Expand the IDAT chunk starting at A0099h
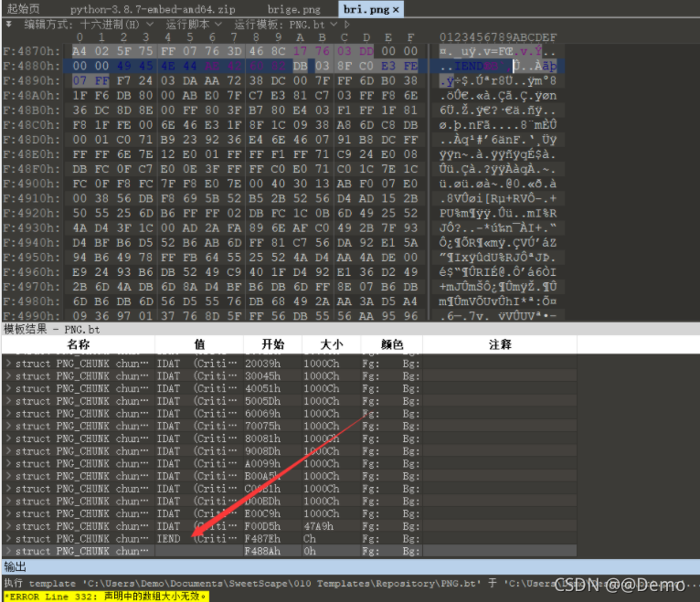 click(x=9, y=464)
